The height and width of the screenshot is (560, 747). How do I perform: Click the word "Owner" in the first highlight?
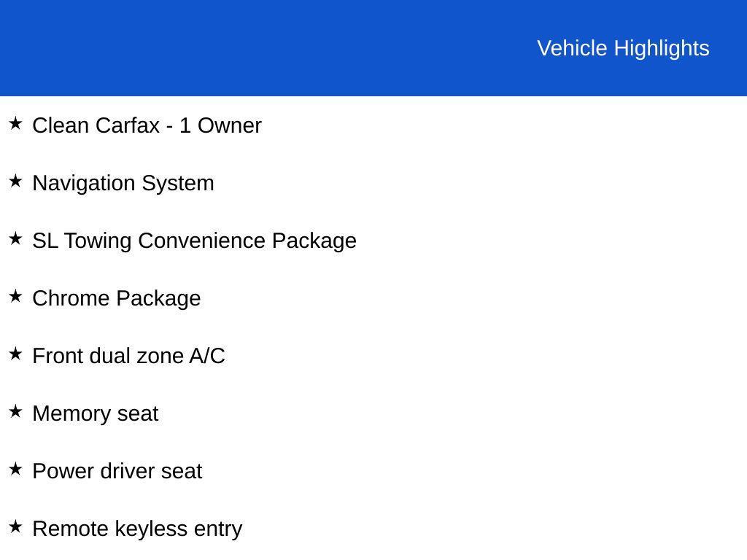click(230, 125)
